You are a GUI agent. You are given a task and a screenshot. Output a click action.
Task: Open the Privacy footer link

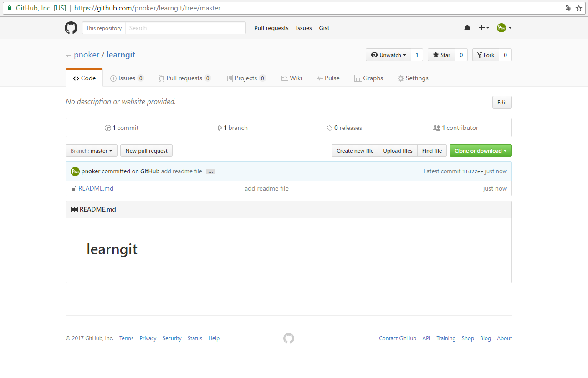[x=148, y=338]
